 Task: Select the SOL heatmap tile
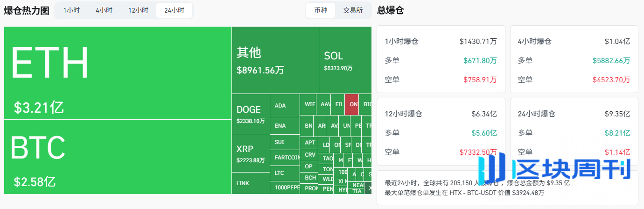pyautogui.click(x=345, y=60)
